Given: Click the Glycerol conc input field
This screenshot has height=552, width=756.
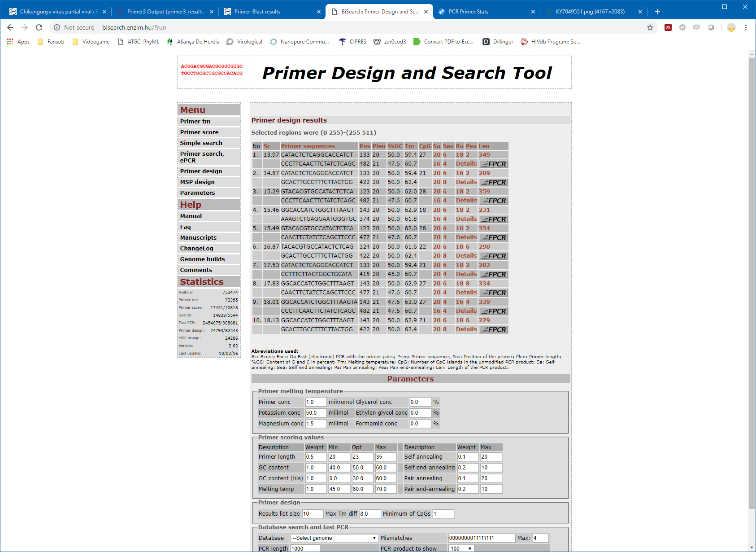Looking at the screenshot, I should click(x=420, y=402).
